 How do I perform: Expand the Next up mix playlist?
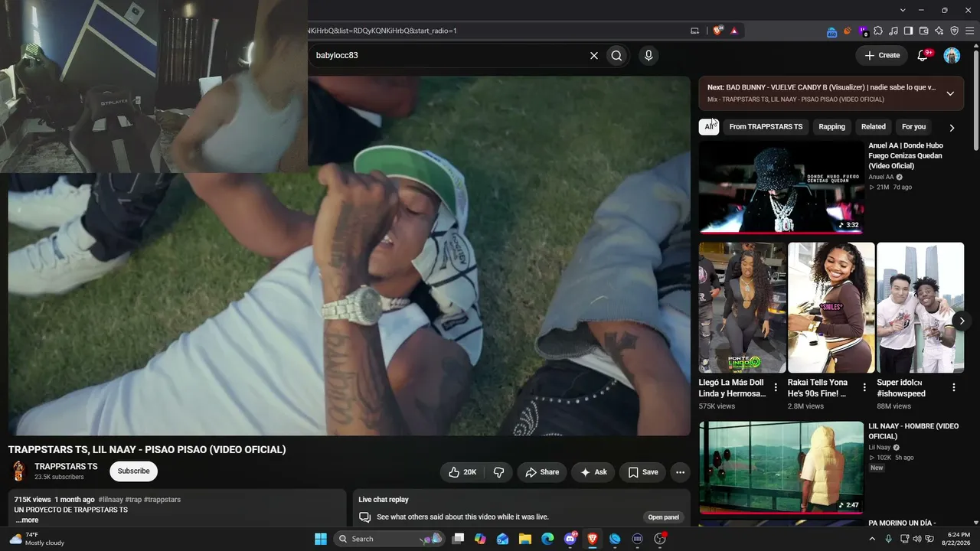point(950,93)
